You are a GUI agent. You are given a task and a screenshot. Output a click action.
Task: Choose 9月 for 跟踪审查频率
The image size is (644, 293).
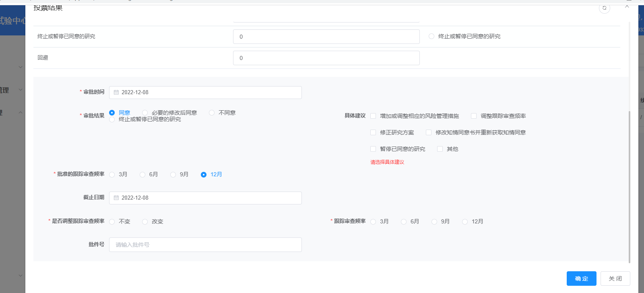point(434,222)
